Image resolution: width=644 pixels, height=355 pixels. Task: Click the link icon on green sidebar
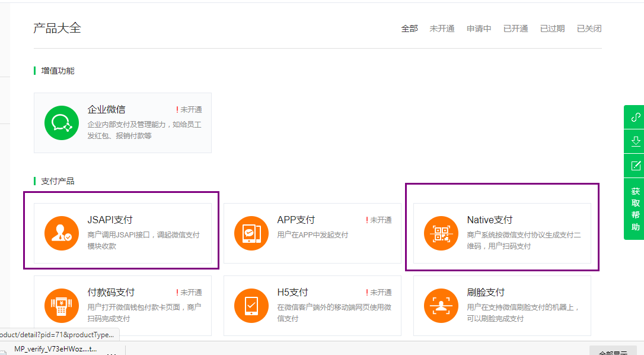click(x=635, y=117)
